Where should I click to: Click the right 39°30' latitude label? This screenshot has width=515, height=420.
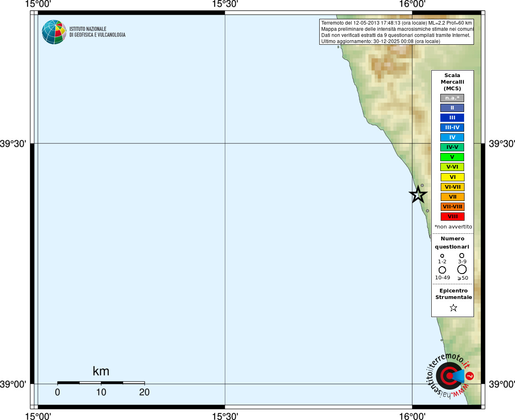tap(502, 144)
